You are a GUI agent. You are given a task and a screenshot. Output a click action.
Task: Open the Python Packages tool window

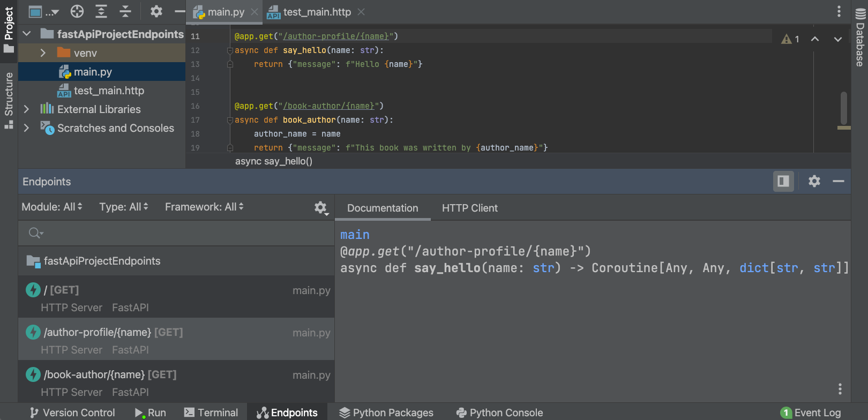pyautogui.click(x=386, y=412)
